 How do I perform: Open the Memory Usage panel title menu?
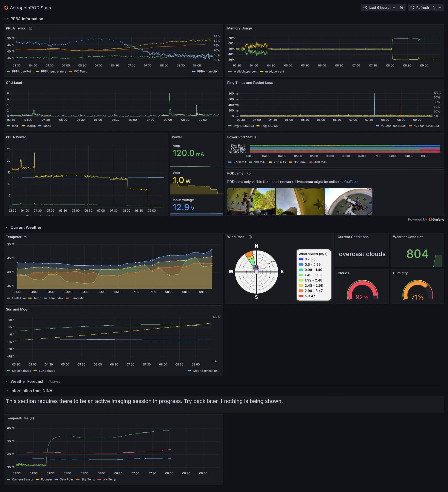pyautogui.click(x=240, y=28)
